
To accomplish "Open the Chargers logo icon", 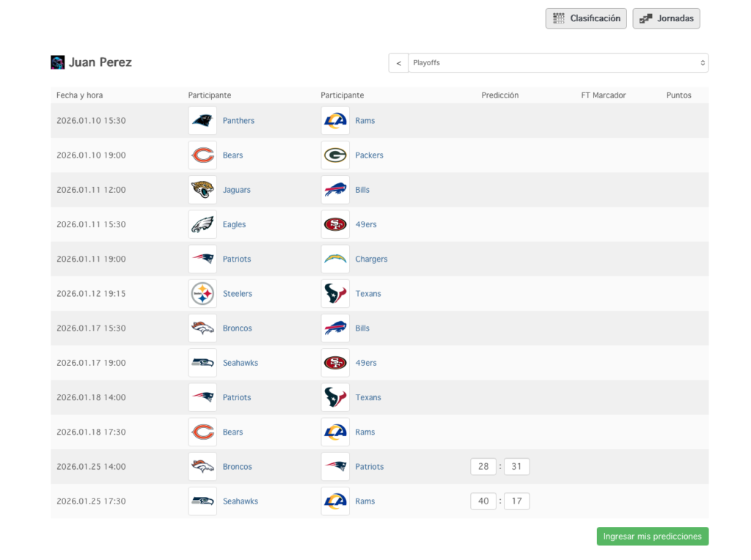I will 335,259.
